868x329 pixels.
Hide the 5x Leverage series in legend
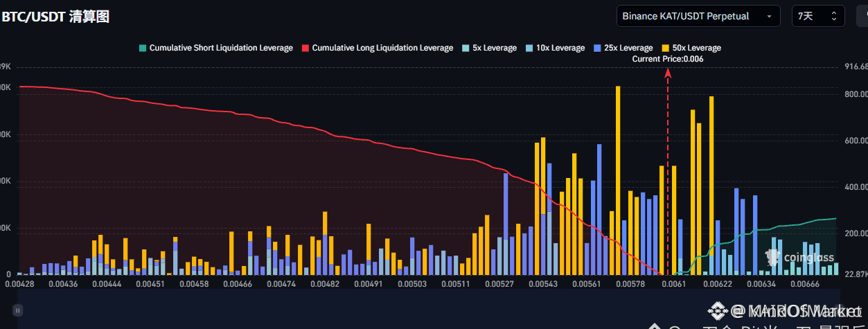(x=489, y=48)
